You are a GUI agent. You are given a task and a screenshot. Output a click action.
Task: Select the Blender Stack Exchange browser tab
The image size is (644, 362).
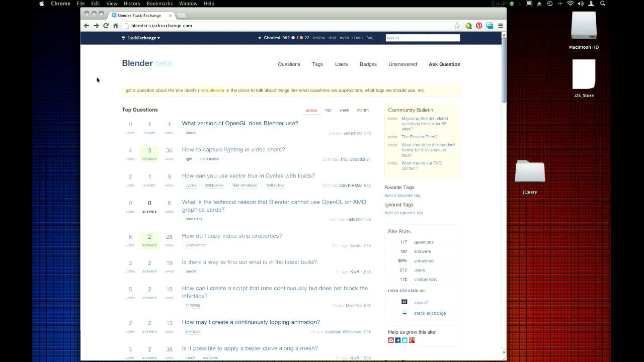tap(141, 16)
